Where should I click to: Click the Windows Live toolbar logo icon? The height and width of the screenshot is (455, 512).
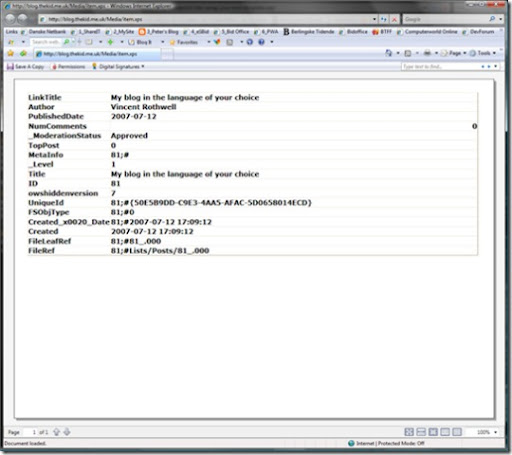click(x=11, y=42)
